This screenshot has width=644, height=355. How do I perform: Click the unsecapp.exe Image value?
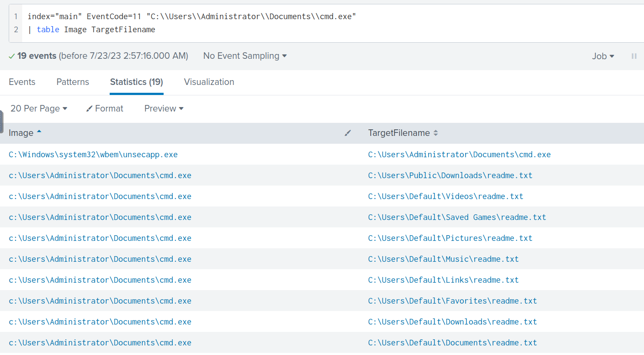pos(93,155)
